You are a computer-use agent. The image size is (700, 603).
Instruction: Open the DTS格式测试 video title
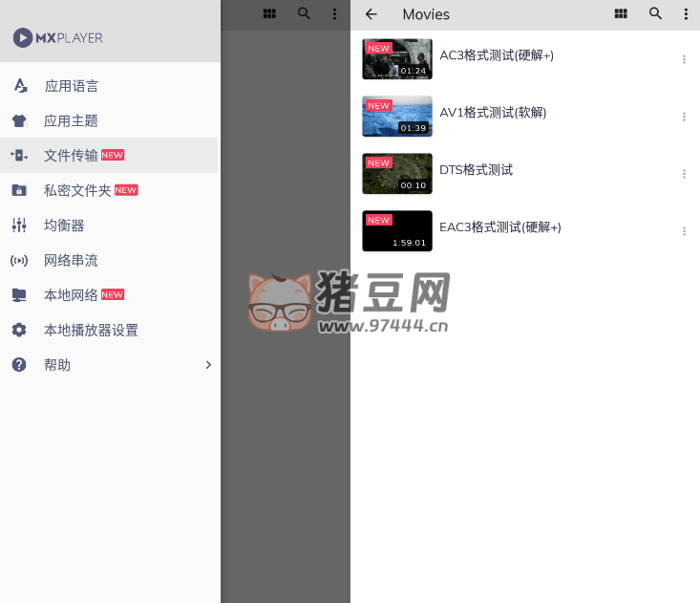coord(476,170)
